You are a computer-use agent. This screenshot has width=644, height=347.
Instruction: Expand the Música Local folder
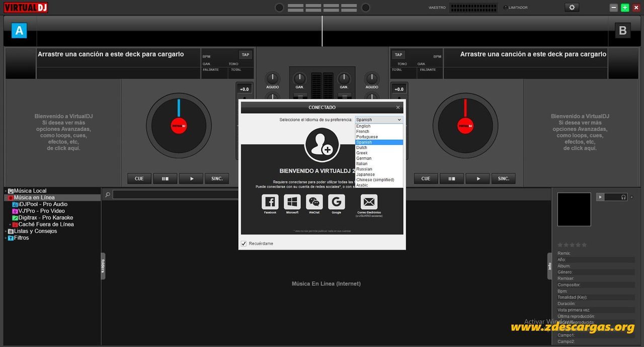pyautogui.click(x=6, y=191)
